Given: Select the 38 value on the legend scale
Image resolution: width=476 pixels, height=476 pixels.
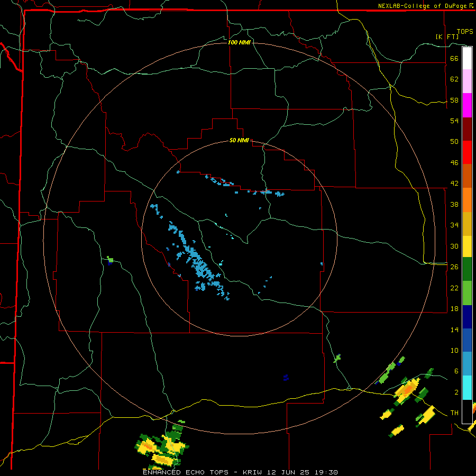Looking at the screenshot, I should (454, 204).
